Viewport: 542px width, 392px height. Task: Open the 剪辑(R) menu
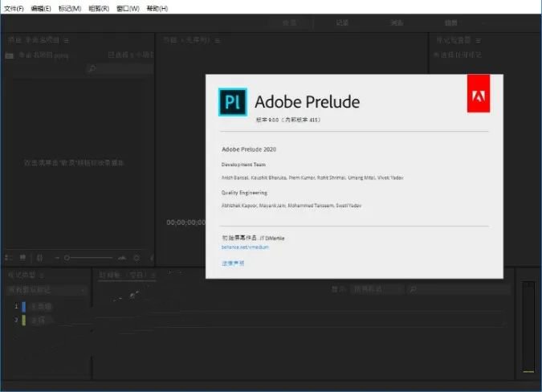[x=99, y=9]
